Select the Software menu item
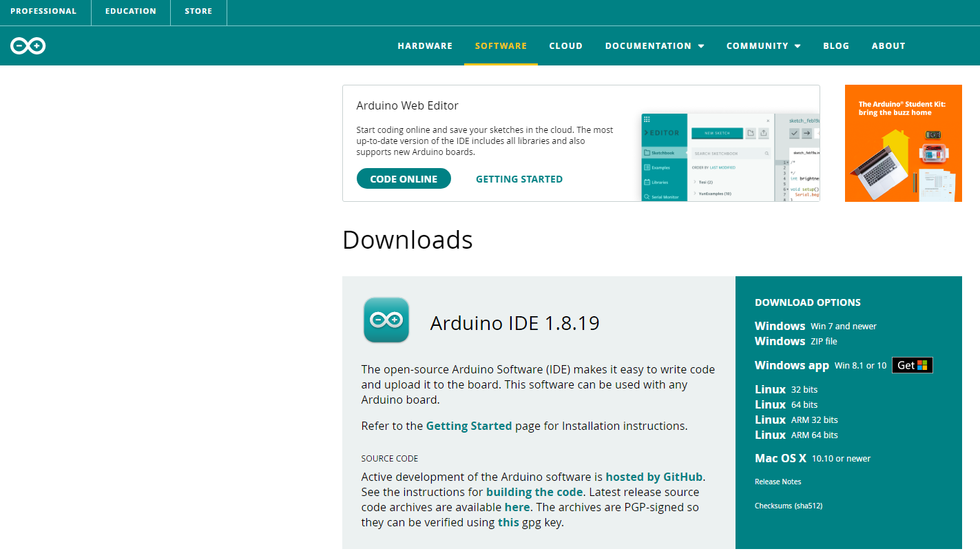 (x=501, y=46)
